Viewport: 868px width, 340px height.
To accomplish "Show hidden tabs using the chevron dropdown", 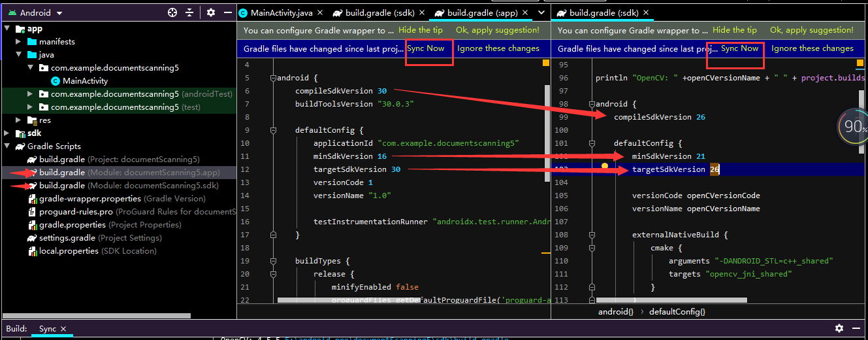I will pos(541,12).
